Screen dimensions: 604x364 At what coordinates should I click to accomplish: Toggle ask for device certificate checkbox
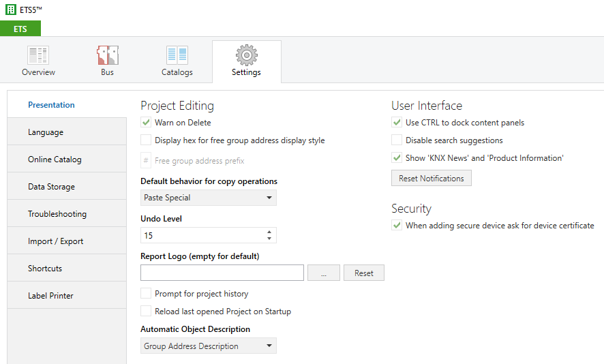click(x=397, y=226)
